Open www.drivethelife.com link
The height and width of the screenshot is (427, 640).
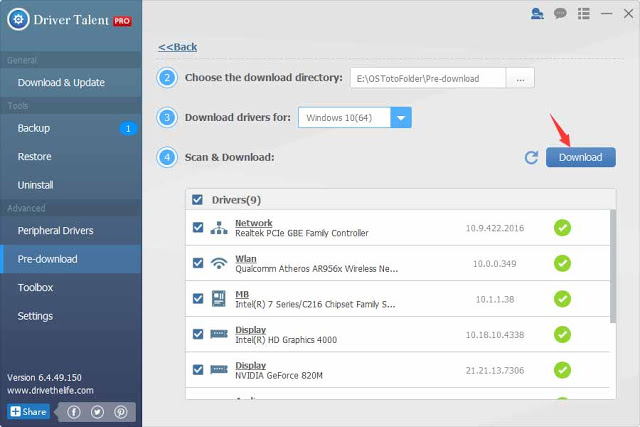click(50, 390)
